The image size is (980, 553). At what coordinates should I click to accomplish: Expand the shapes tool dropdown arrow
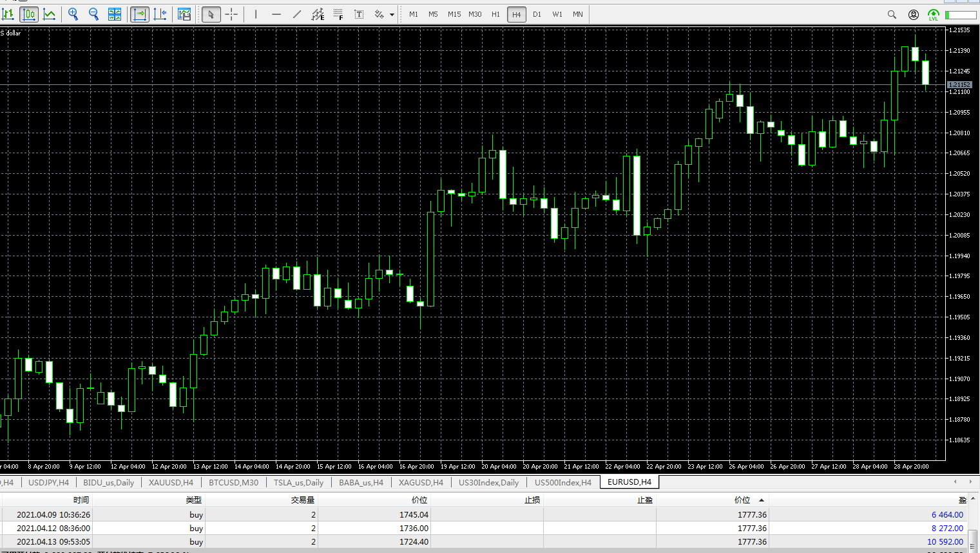click(392, 14)
